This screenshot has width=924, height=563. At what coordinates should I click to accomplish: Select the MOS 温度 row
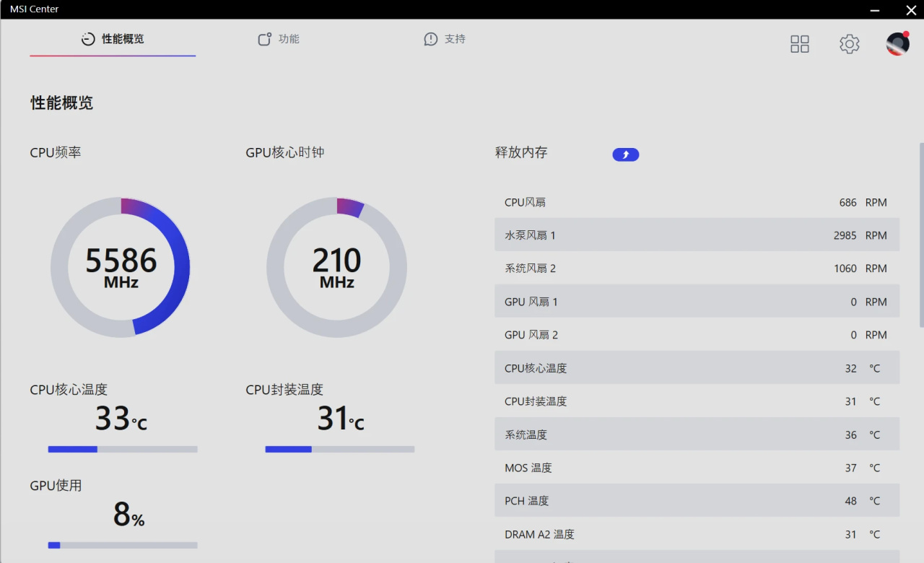(x=697, y=468)
